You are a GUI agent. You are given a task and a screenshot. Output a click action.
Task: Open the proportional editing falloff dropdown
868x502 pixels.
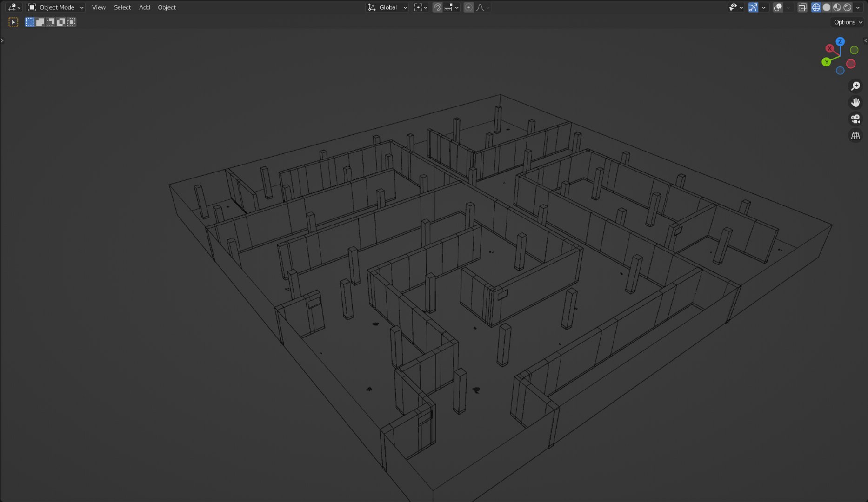tap(483, 7)
